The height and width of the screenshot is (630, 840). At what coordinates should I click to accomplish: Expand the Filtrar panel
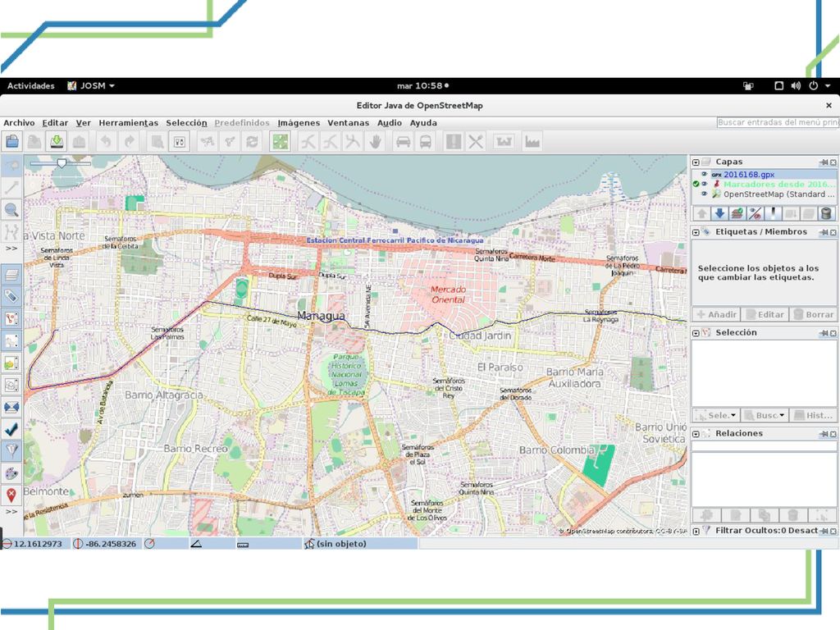point(696,531)
